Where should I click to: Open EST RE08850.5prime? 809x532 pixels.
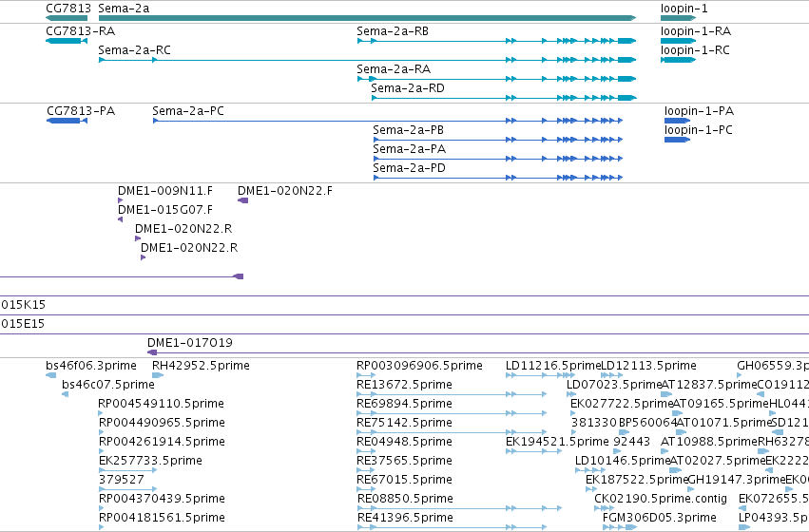coord(405,499)
